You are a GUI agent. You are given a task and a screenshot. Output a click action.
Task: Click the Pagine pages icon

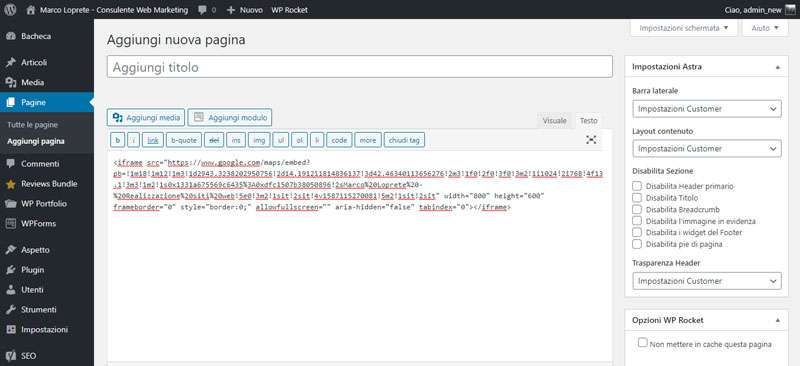pyautogui.click(x=11, y=103)
